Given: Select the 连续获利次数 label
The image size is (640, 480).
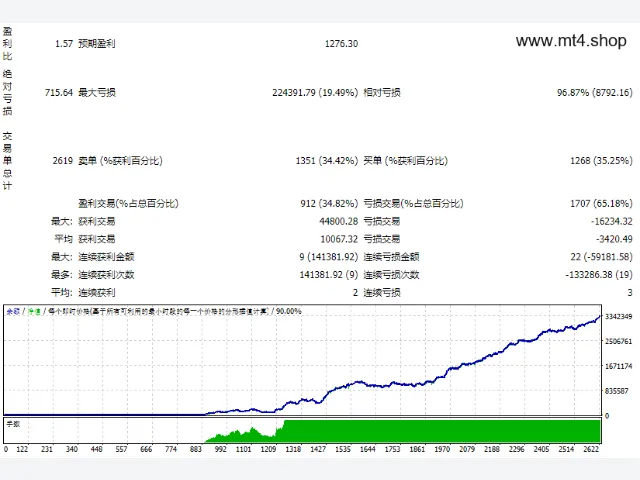Looking at the screenshot, I should pos(106,275).
